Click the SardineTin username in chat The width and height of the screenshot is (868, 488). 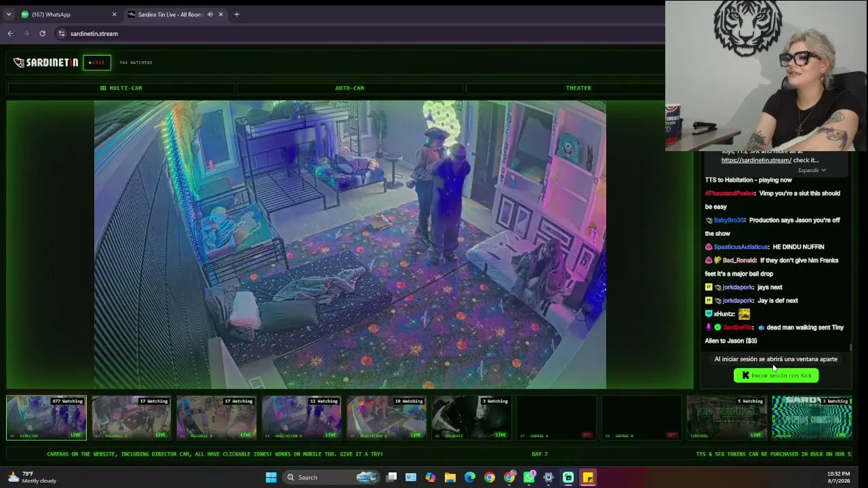click(x=738, y=327)
